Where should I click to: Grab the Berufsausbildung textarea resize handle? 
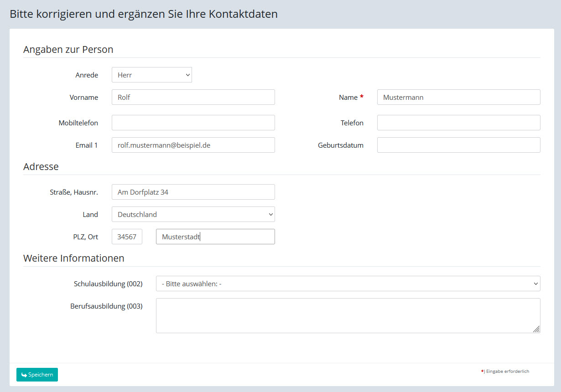point(536,329)
